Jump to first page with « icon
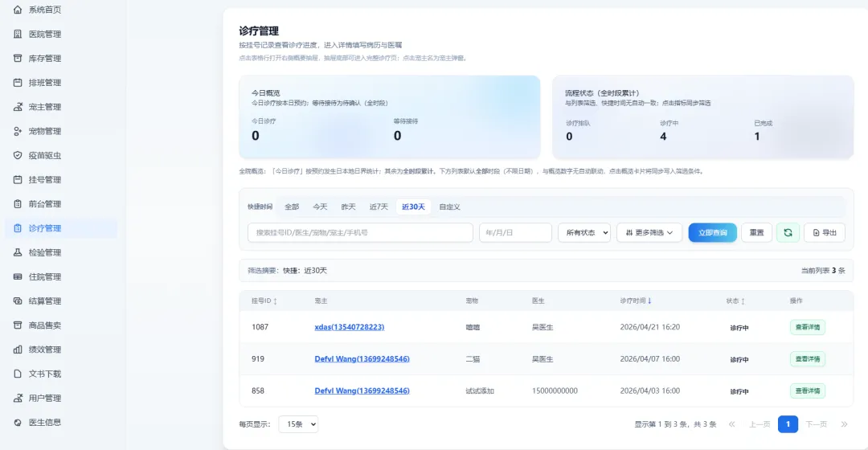Viewport: 868px width, 450px height. [x=732, y=424]
